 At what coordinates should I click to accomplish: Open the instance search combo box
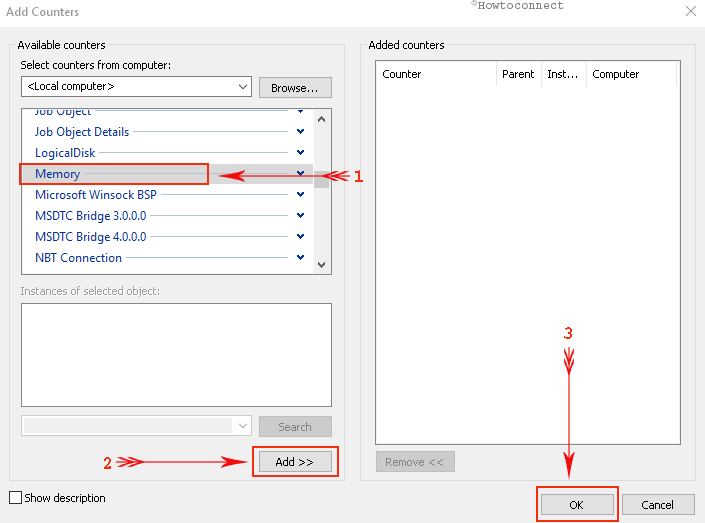136,425
